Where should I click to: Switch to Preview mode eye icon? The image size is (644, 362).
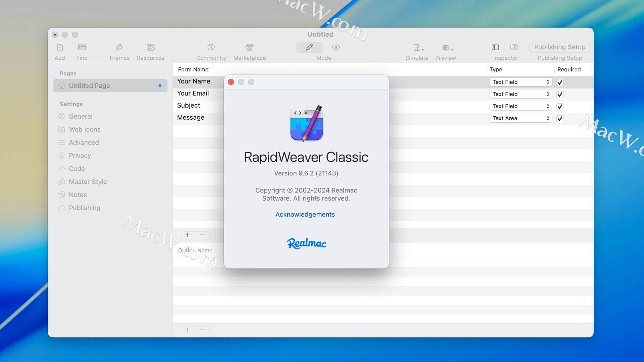336,47
